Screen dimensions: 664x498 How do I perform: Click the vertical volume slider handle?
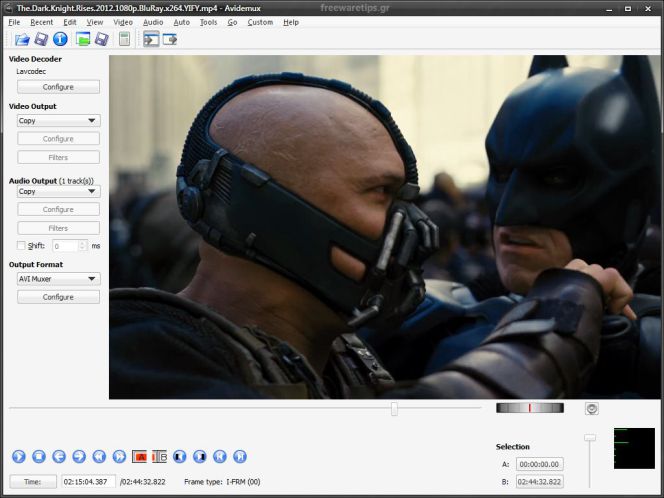tap(589, 438)
